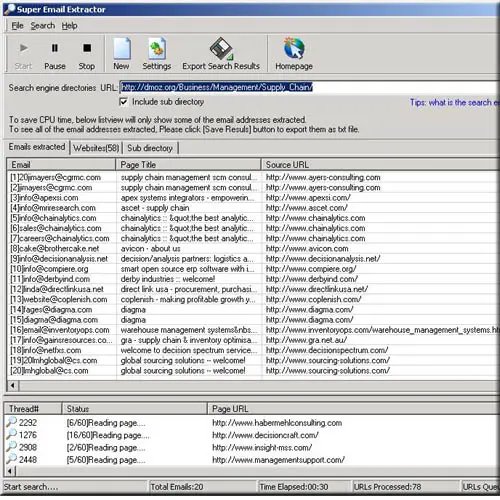Click Export Search Results floppy icon
The image size is (500, 500).
tap(221, 49)
